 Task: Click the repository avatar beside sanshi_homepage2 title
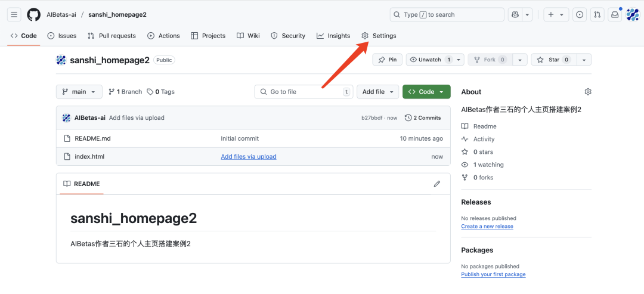click(61, 60)
